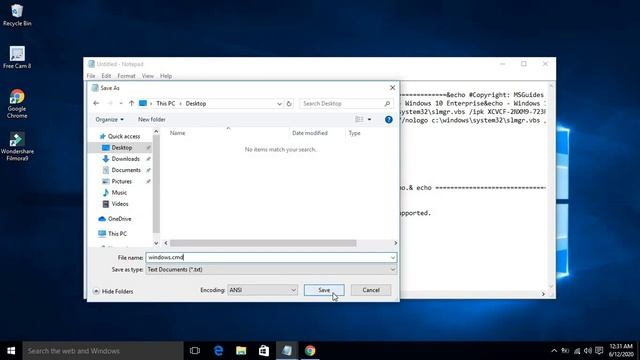Click the New folder button
The height and width of the screenshot is (360, 640).
151,120
